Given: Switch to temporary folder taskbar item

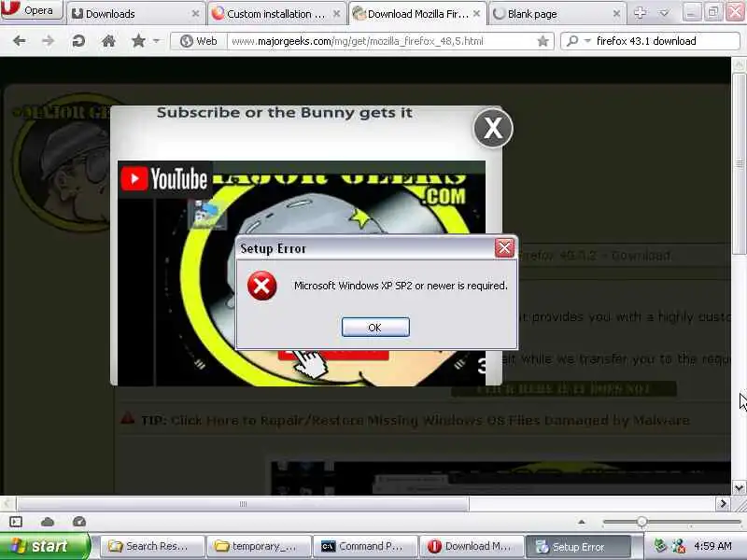Looking at the screenshot, I should pos(260,546).
